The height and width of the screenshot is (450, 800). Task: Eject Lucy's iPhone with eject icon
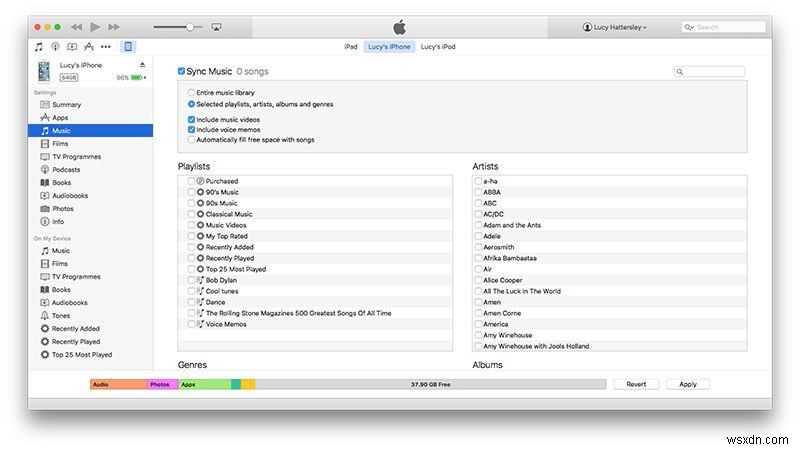click(142, 65)
